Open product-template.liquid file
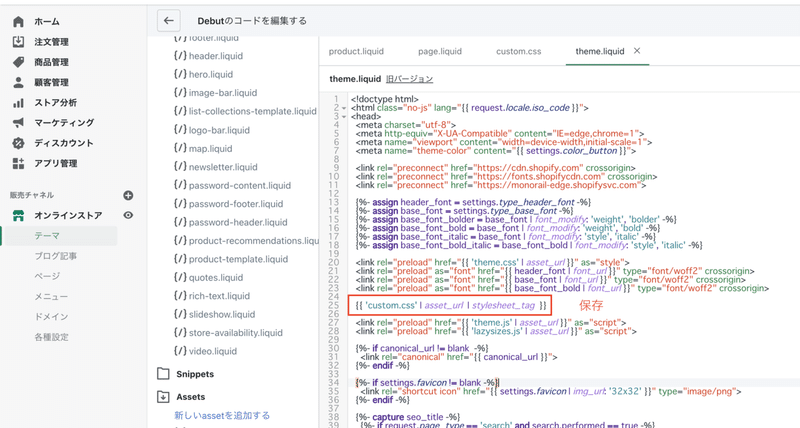Viewport: 800px width, 428px height. pos(238,259)
